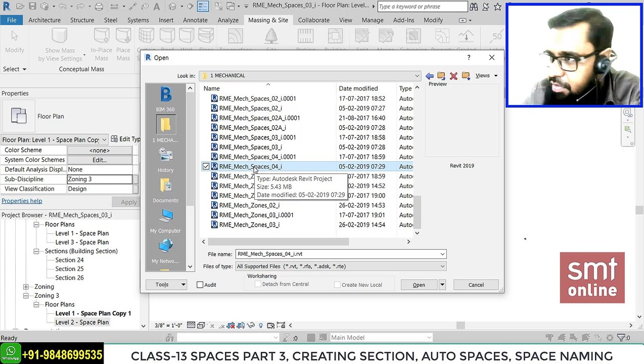Screen dimensions: 644x364
Task: Open the File menu tab
Action: coord(12,20)
